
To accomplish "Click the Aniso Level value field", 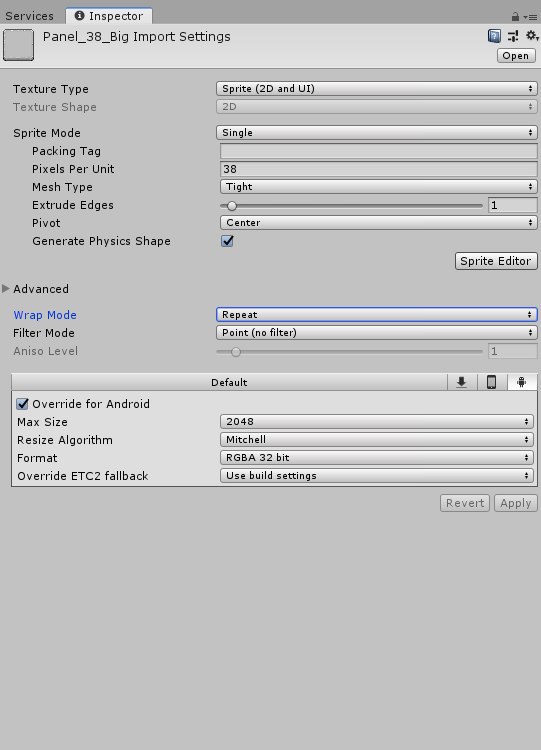I will click(512, 351).
